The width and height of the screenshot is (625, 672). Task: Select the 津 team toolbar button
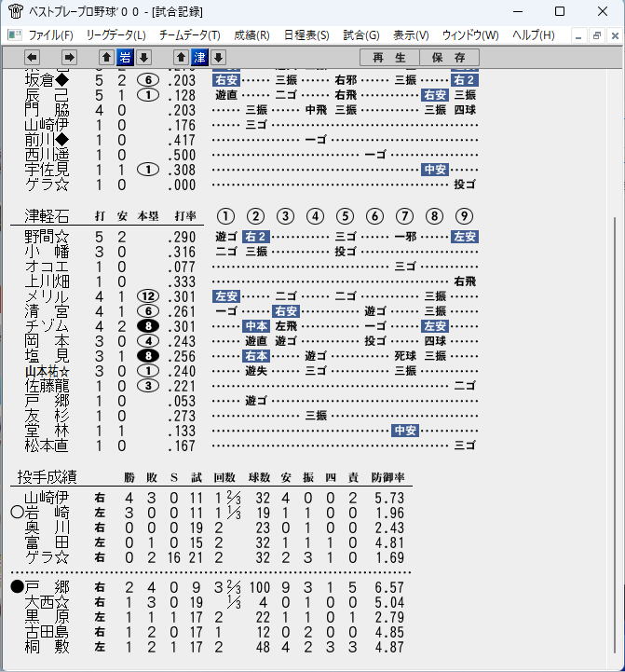(199, 58)
